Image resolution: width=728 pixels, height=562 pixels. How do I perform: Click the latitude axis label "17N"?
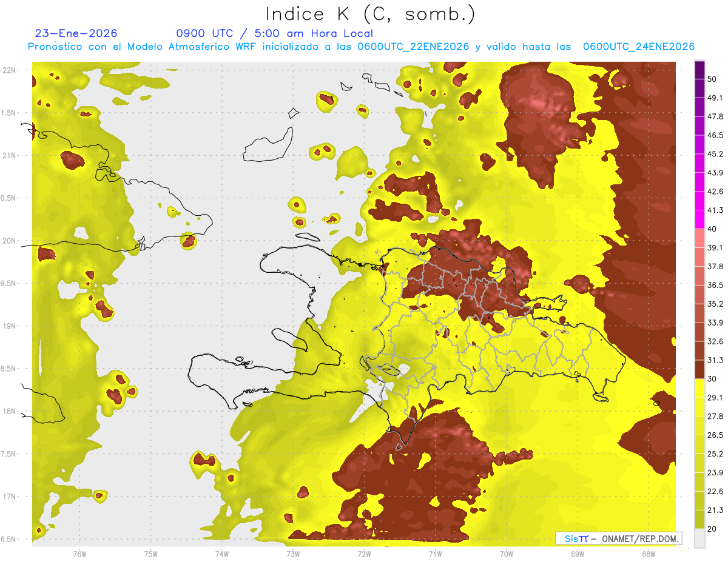[10, 497]
